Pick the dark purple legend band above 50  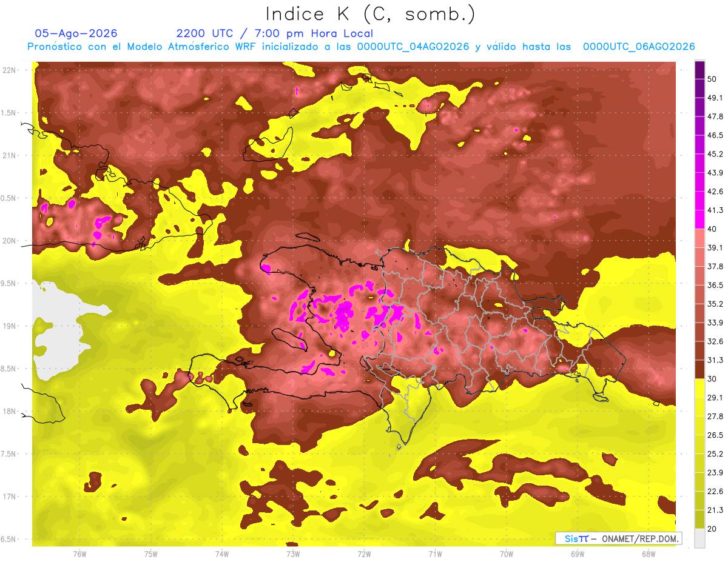point(699,70)
